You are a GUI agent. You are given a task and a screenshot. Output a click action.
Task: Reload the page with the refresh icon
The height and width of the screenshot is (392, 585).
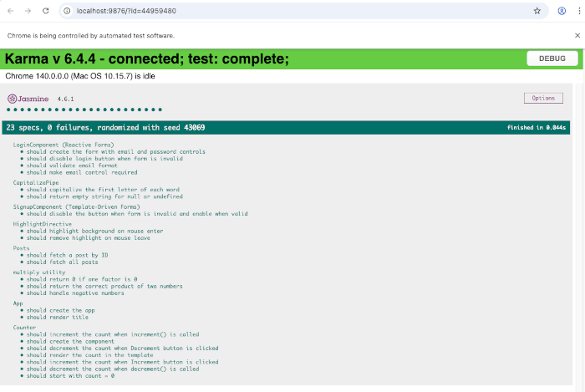point(45,11)
